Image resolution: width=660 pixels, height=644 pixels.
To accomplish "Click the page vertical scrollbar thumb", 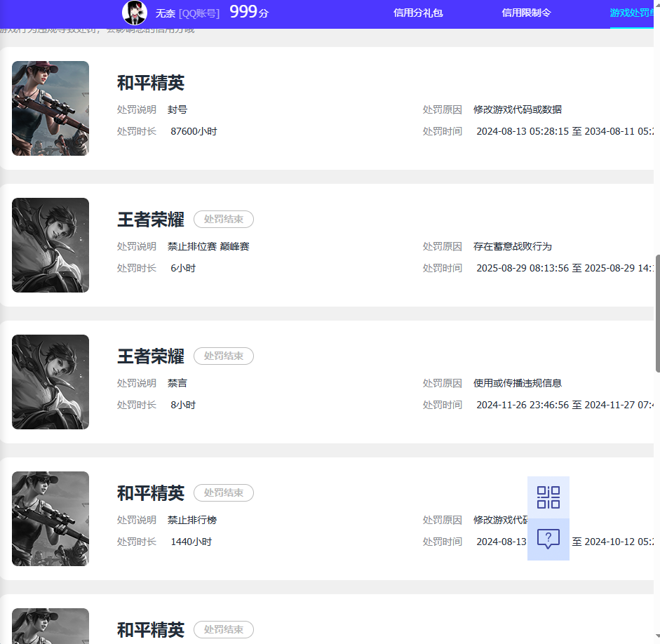I will tap(657, 313).
